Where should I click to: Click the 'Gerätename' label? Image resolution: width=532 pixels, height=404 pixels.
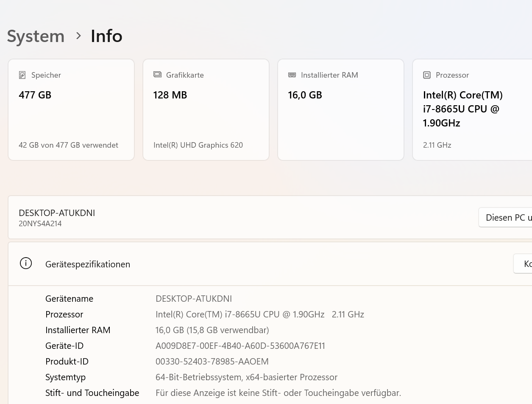[69, 299]
